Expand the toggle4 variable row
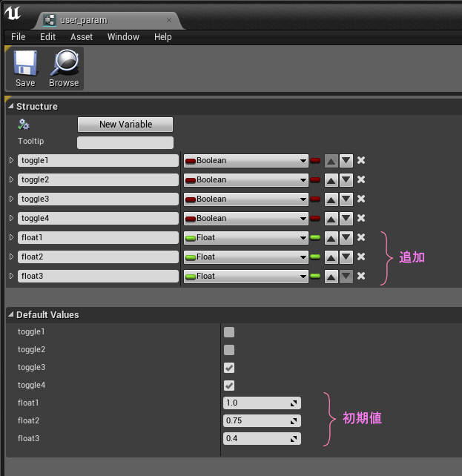This screenshot has height=476, width=462. point(11,218)
